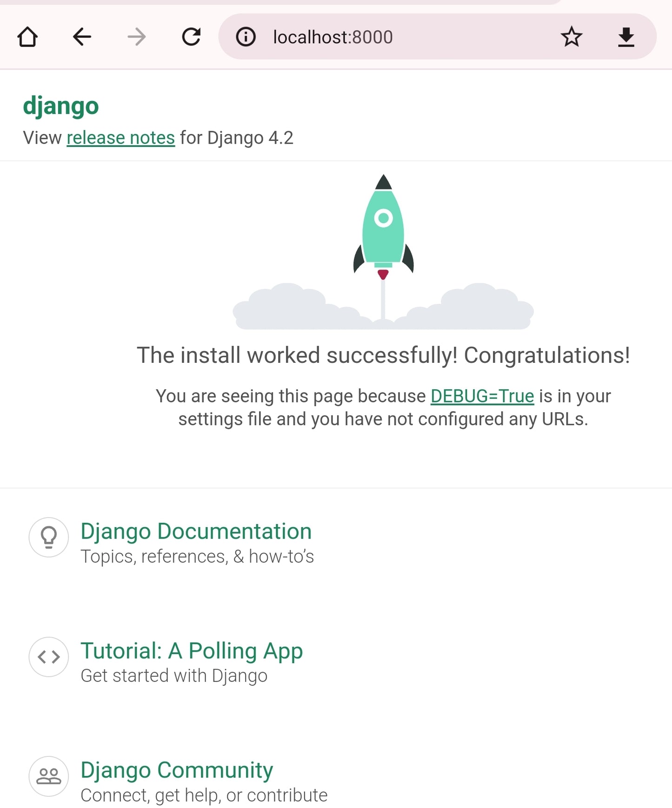Viewport: 672px width, 808px height.
Task: Click 'Connect, get help, or contribute' text
Action: click(204, 795)
